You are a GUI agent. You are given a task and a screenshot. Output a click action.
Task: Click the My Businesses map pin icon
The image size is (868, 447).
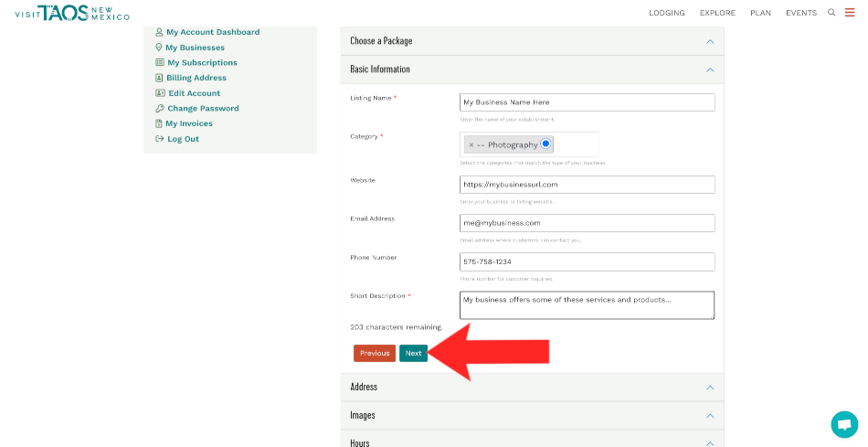click(x=160, y=48)
